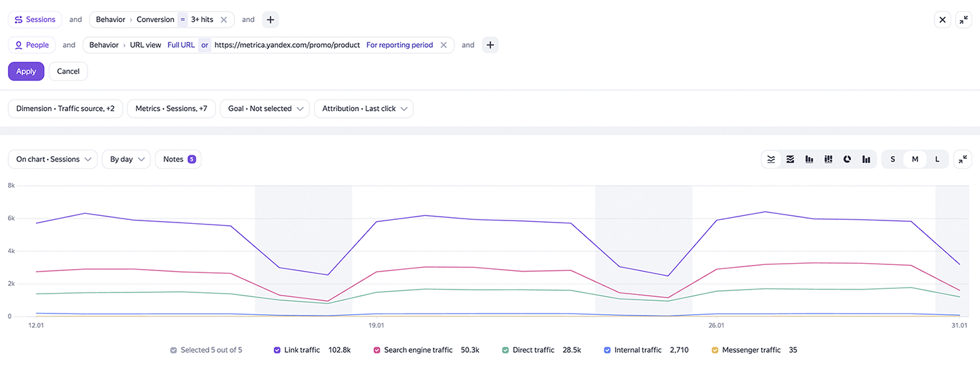Open the By day grouping dropdown

point(126,159)
